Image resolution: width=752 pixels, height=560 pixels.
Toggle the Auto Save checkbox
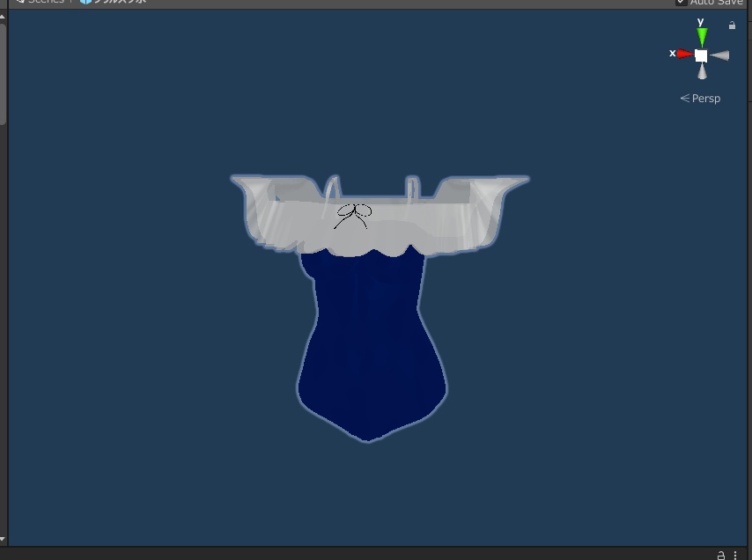click(x=679, y=2)
